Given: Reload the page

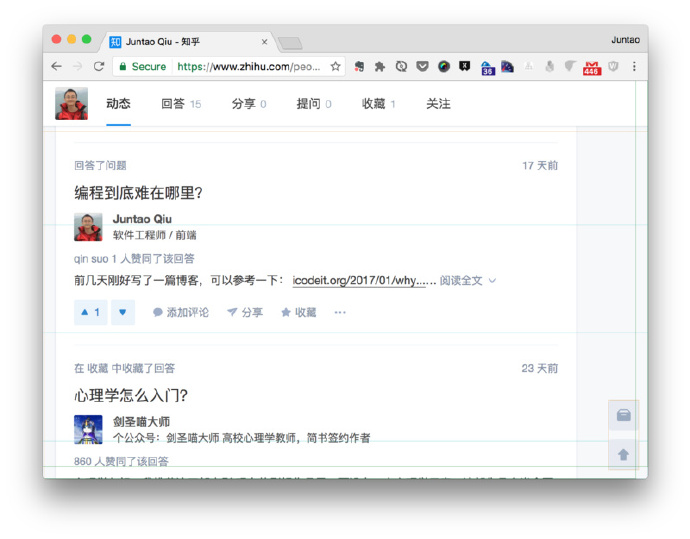Looking at the screenshot, I should (x=99, y=66).
